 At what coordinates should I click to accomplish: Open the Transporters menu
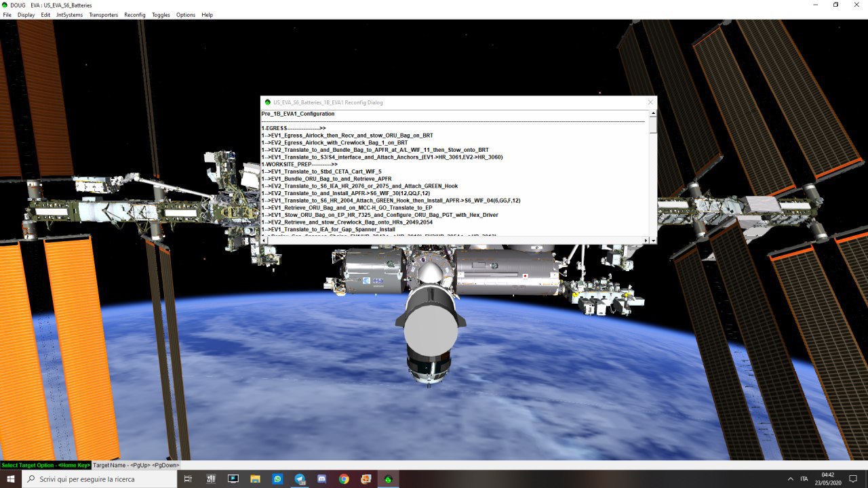coord(103,15)
